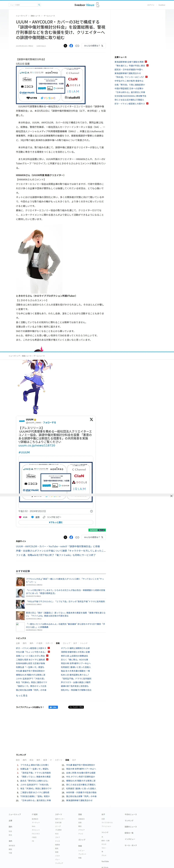Screen dimensions: 174x868
Task: Click the X logo in the embedded UUUM post
Action: [x=91, y=420]
